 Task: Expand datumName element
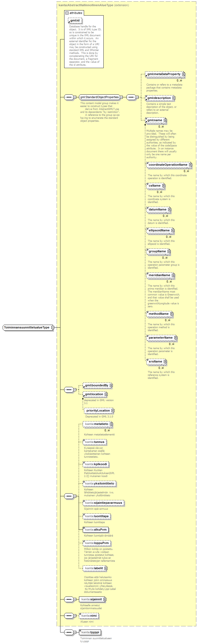tap(169, 209)
